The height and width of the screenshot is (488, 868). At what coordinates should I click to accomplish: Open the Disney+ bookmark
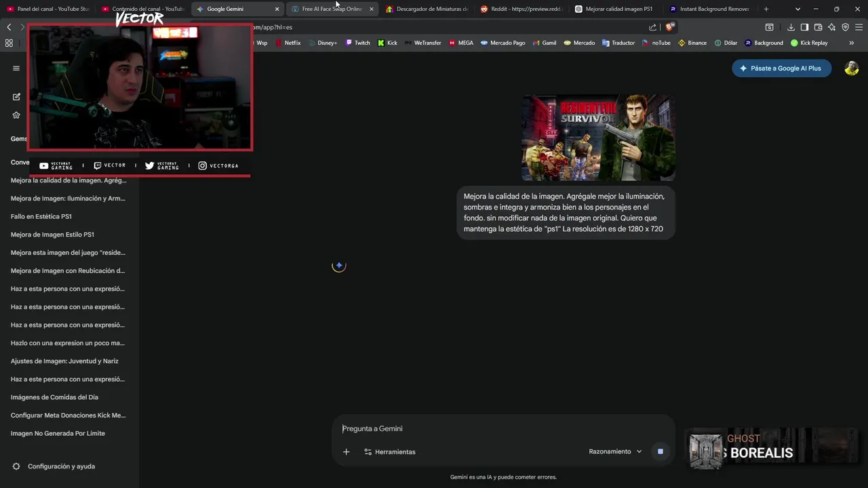coord(322,43)
